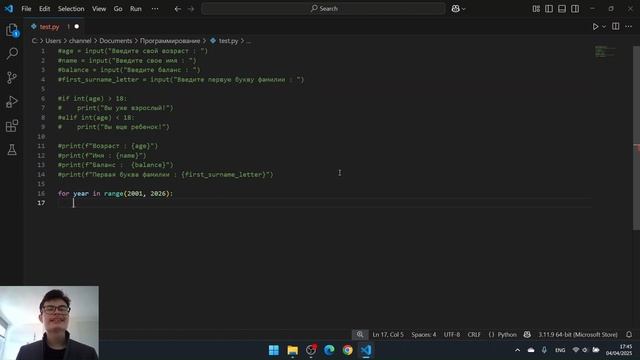Open Google Chrome from the taskbar
The image size is (640, 360).
pyautogui.click(x=347, y=350)
